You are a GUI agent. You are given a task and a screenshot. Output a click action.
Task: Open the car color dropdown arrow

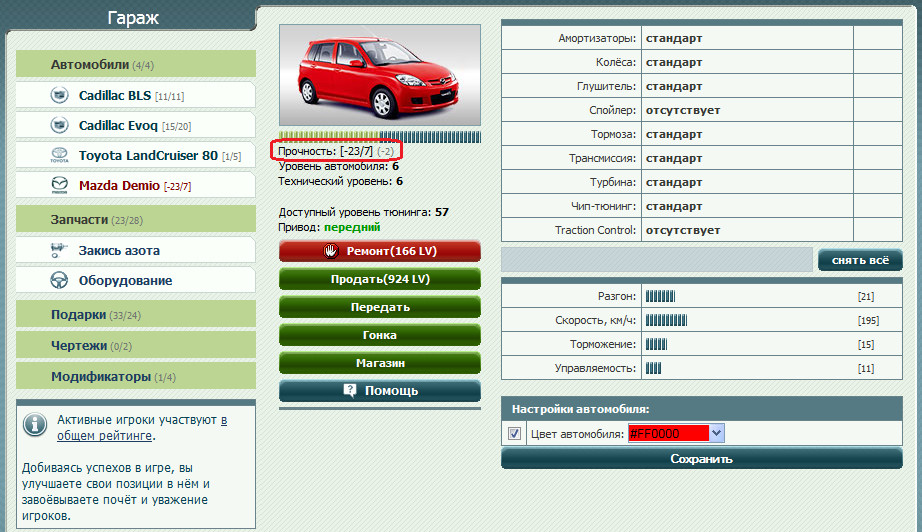tap(716, 433)
